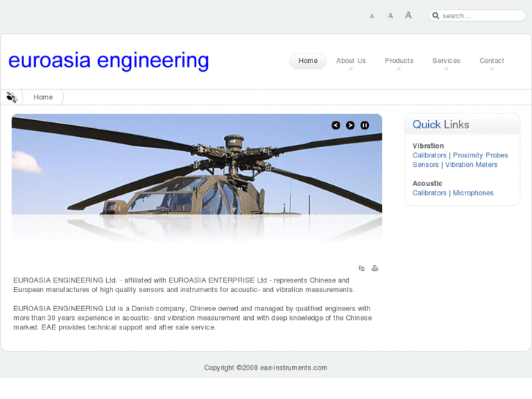Click the search magnifier icon

[x=435, y=15]
